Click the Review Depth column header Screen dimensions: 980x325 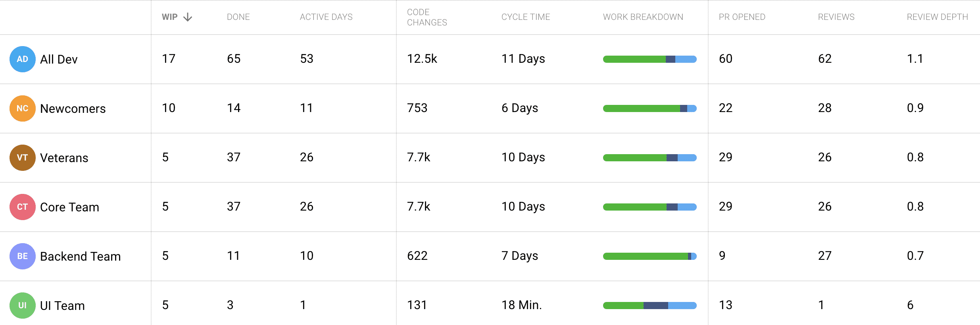click(x=938, y=17)
